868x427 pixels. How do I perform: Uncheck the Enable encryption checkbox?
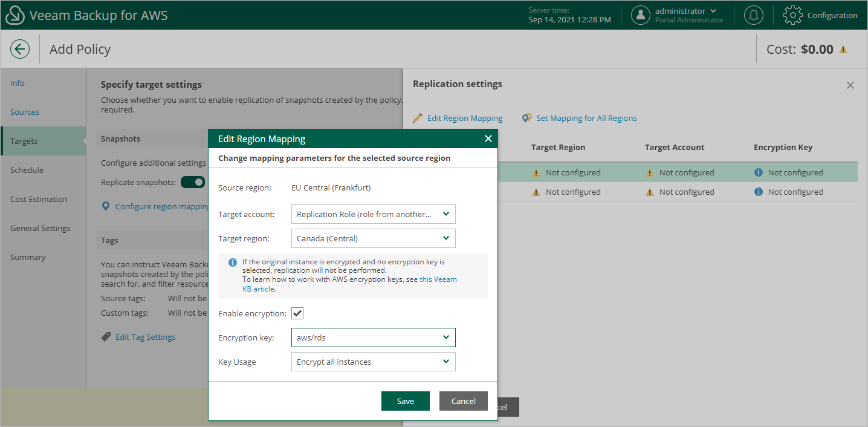point(297,313)
